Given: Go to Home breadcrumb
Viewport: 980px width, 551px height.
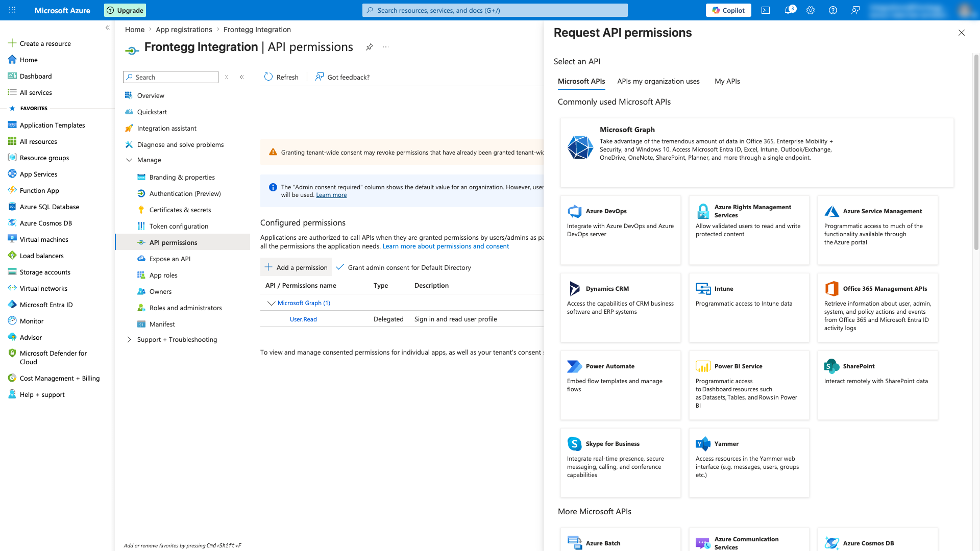Looking at the screenshot, I should (x=135, y=30).
